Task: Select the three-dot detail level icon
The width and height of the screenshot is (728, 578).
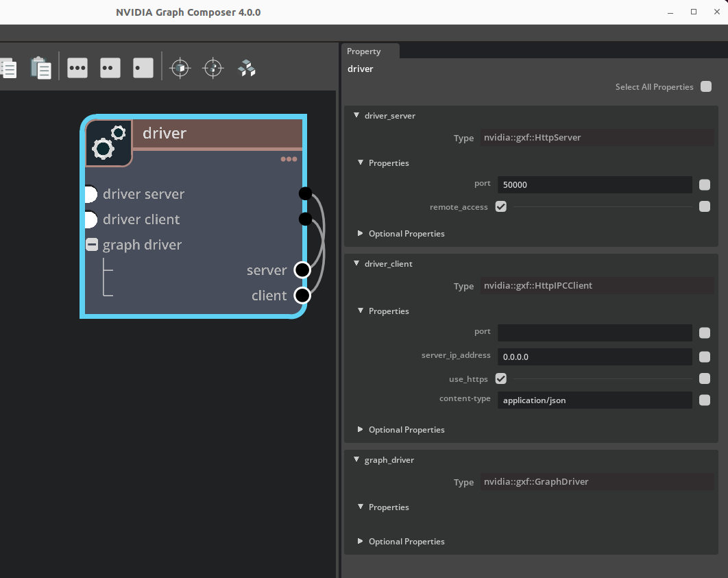Action: point(77,69)
